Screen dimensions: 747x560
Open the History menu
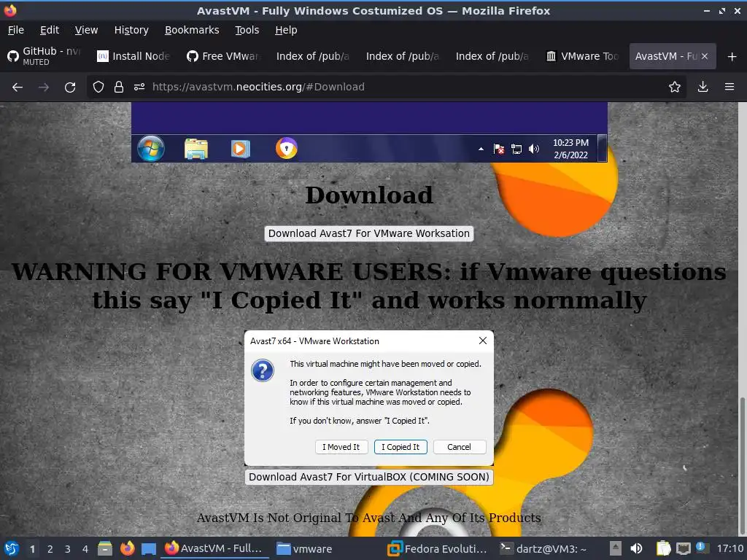point(131,30)
